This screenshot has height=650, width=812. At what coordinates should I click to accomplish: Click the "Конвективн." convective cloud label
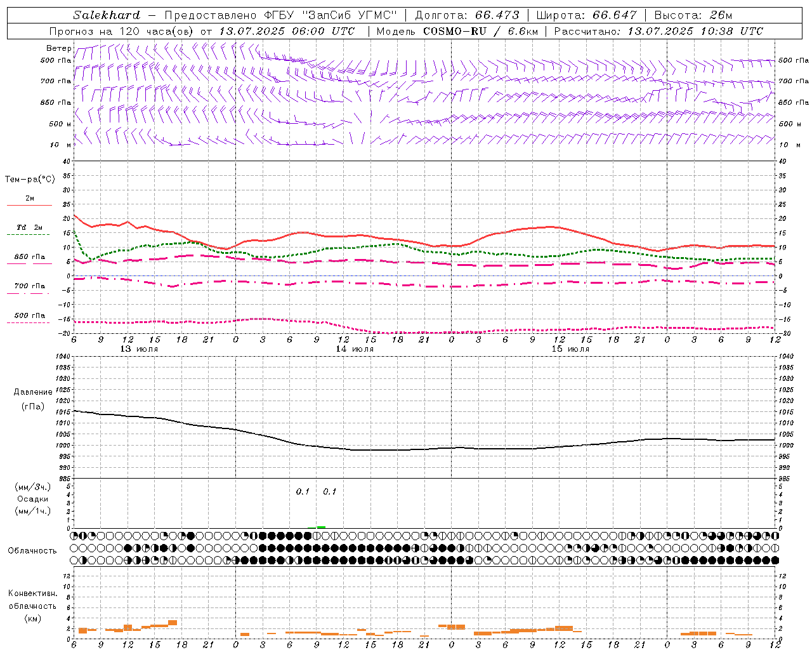(33, 594)
